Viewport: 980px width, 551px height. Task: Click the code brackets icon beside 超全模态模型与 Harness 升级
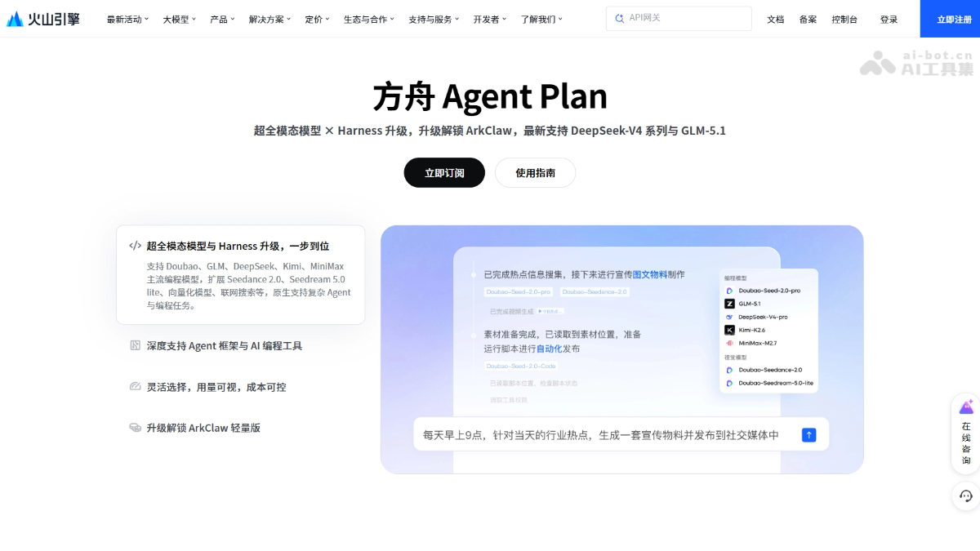click(x=136, y=245)
